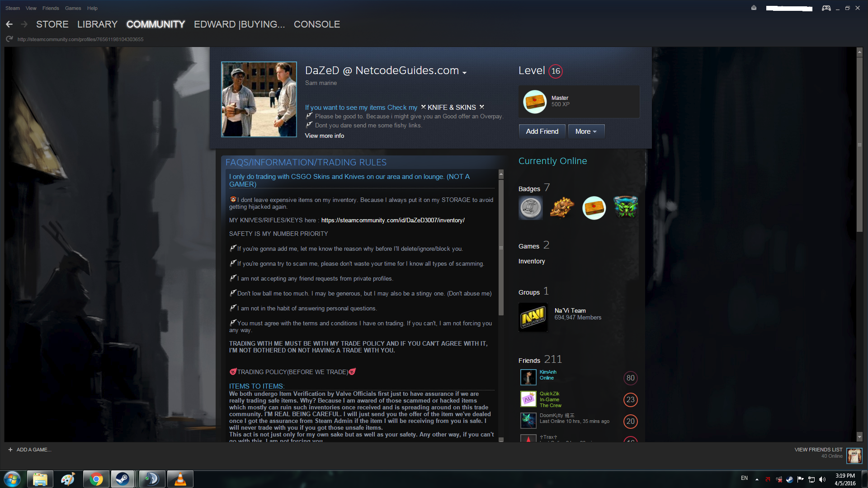The height and width of the screenshot is (488, 868).
Task: Click the back navigation arrow
Action: (x=9, y=24)
